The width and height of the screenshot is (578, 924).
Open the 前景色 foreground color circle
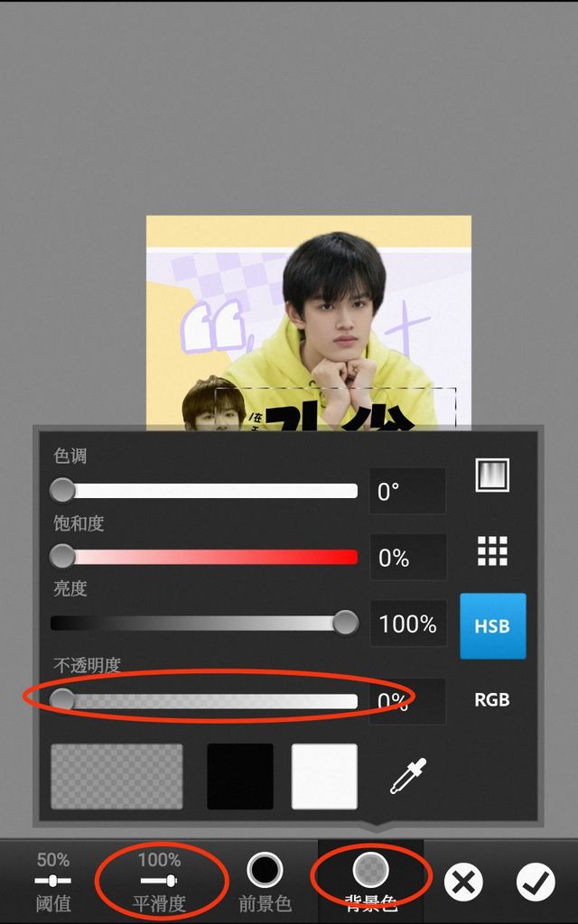coord(265,871)
